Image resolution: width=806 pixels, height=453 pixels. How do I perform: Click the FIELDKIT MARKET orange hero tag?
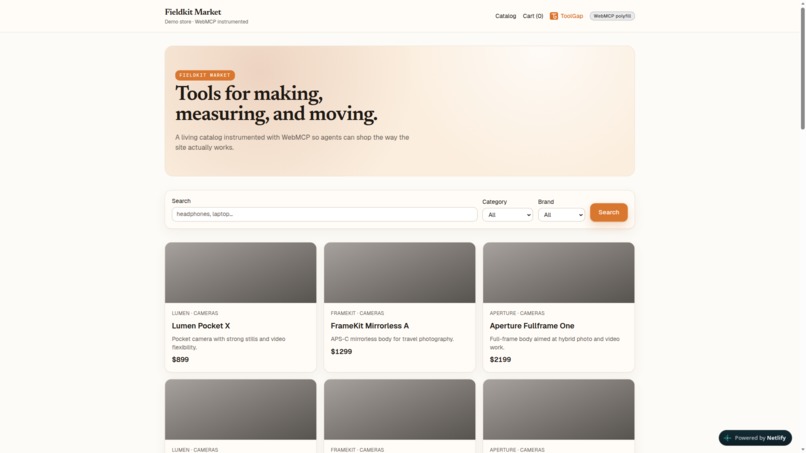point(205,75)
